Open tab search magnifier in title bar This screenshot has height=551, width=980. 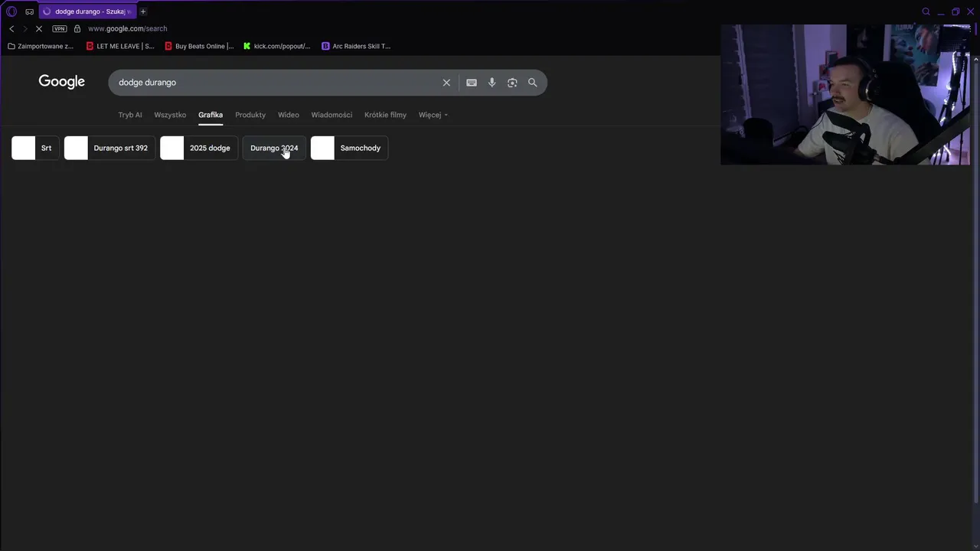click(926, 11)
